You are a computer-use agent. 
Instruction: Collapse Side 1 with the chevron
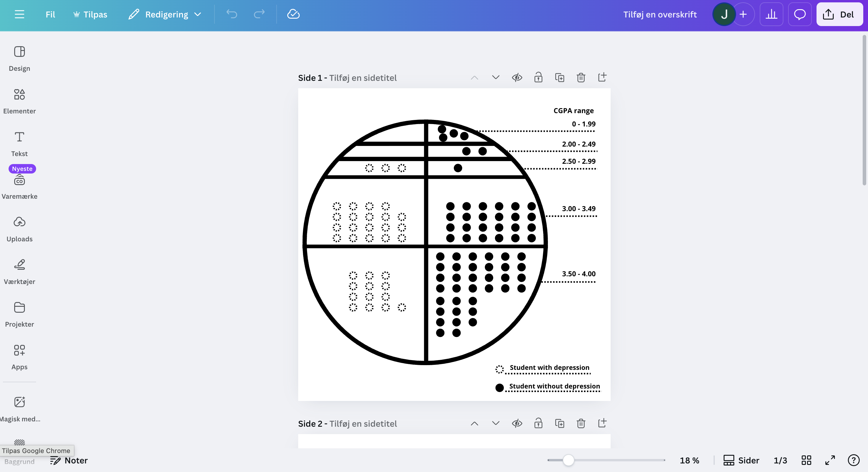click(x=475, y=77)
